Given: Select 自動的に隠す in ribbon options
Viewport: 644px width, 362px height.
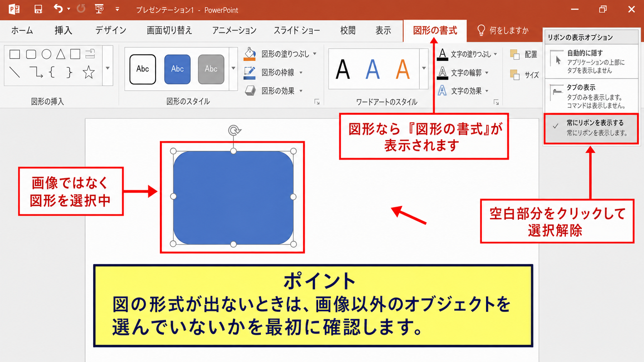Looking at the screenshot, I should tap(591, 62).
